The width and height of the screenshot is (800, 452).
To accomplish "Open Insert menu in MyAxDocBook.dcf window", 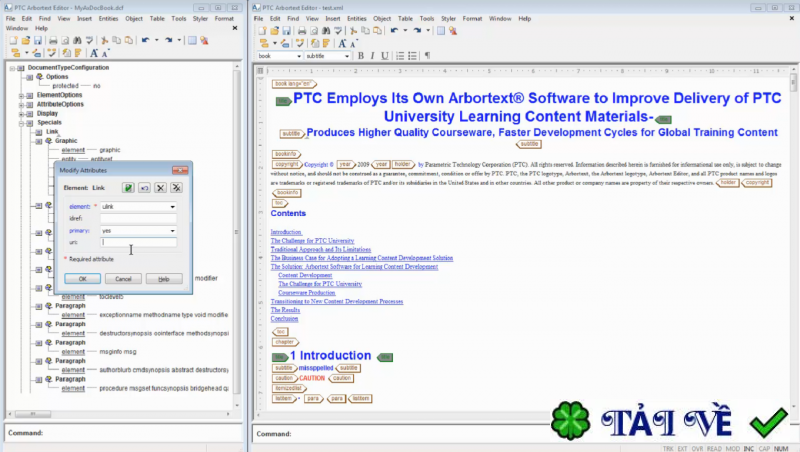I will point(84,18).
